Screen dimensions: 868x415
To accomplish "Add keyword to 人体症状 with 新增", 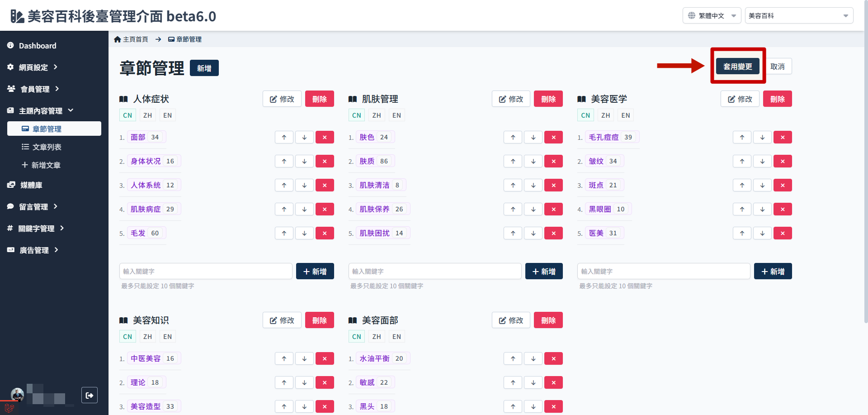I will 315,271.
